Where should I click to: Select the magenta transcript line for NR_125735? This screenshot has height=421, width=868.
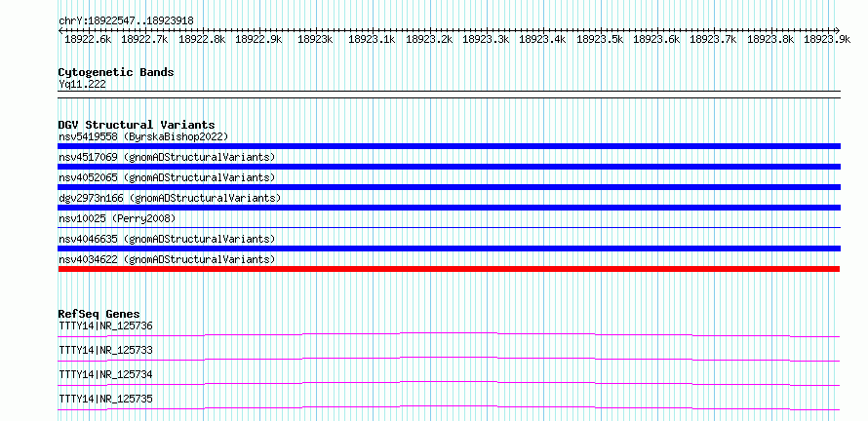449,407
